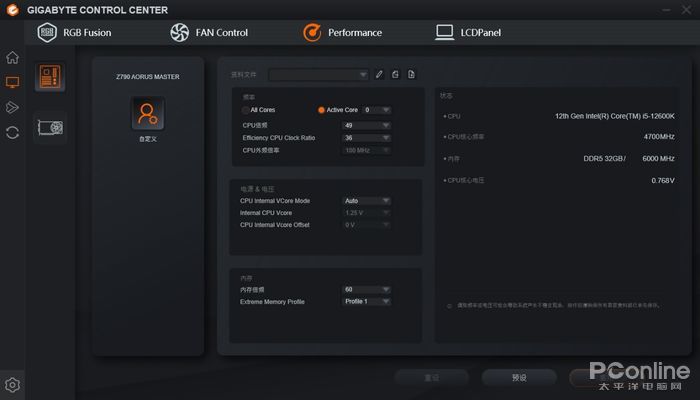
Task: Click the home icon in the sidebar
Action: pos(12,57)
